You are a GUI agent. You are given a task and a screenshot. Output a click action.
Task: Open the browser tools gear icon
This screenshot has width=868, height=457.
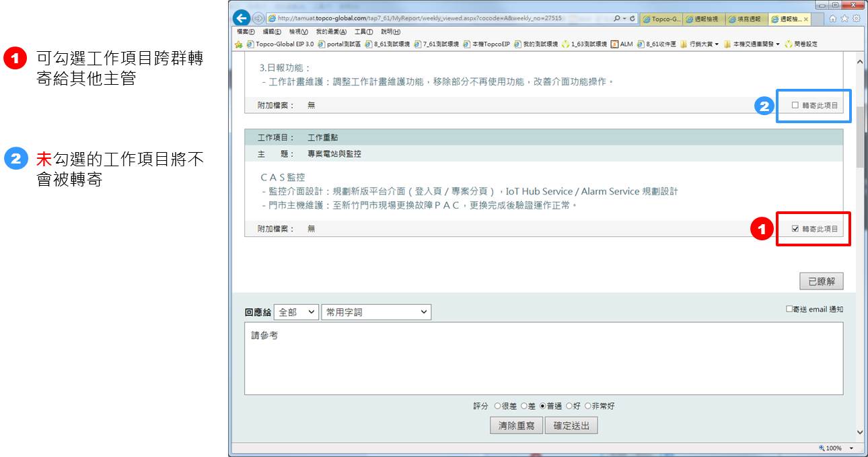[856, 19]
